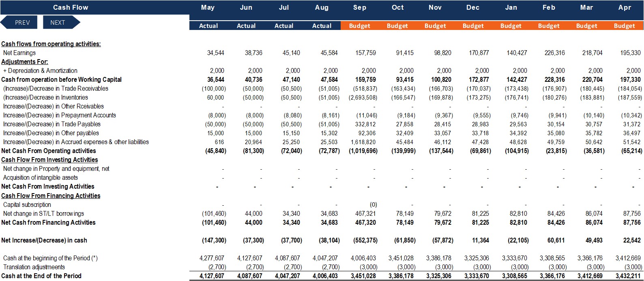Select the Net Earnings row label

pos(19,53)
